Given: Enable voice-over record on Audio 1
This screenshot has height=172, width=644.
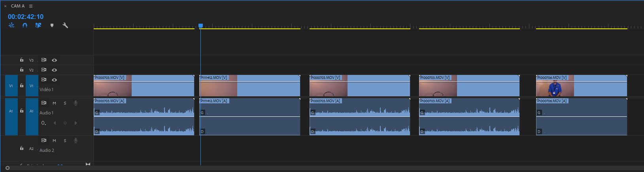Looking at the screenshot, I should click(x=76, y=103).
